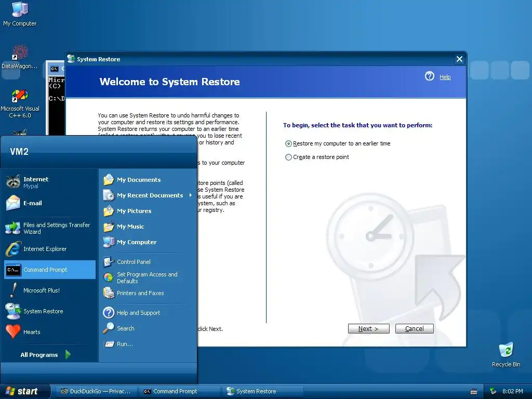Viewport: 532px width, 399px height.
Task: Expand All Programs green arrow
Action: pos(68,354)
